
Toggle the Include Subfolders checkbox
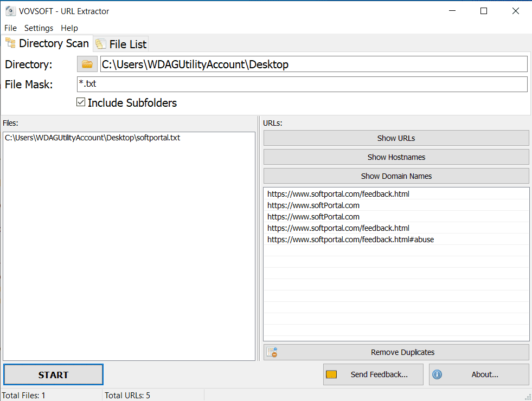(x=81, y=102)
